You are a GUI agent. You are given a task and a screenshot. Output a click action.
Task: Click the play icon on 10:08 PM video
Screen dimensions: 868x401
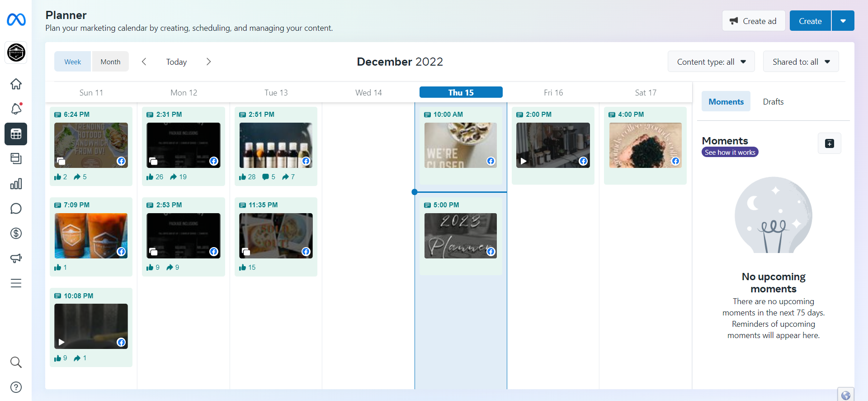[61, 342]
